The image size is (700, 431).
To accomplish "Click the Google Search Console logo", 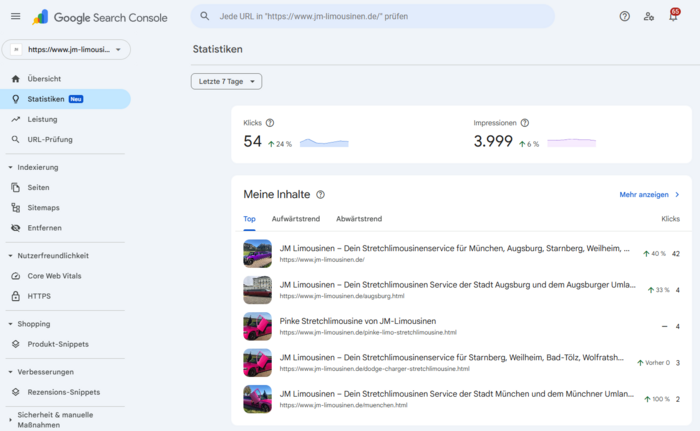I will pos(100,17).
